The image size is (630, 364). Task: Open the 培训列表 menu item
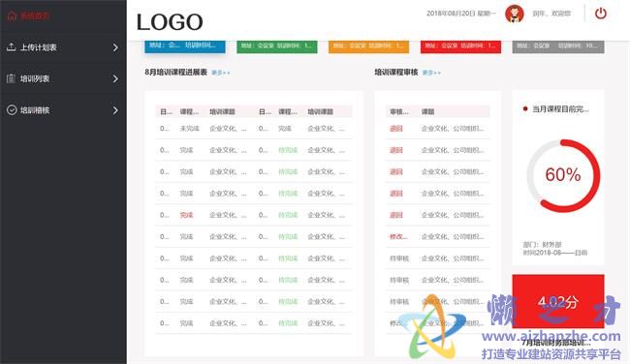click(x=63, y=78)
